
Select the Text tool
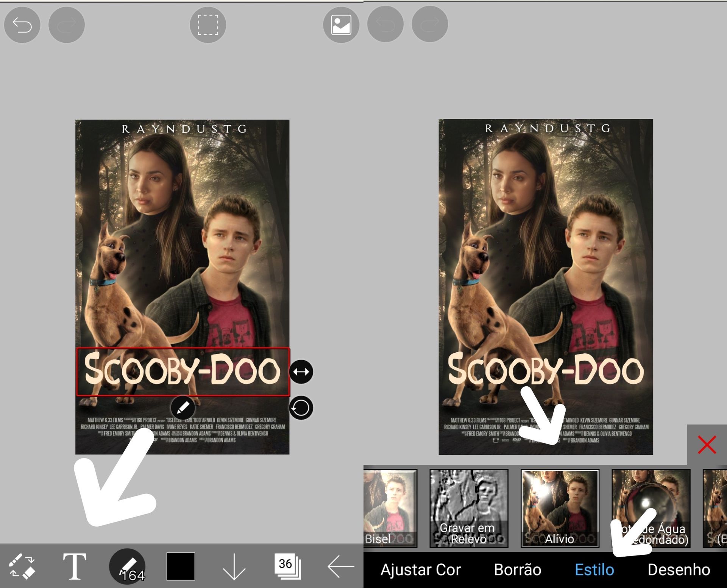pos(74,566)
